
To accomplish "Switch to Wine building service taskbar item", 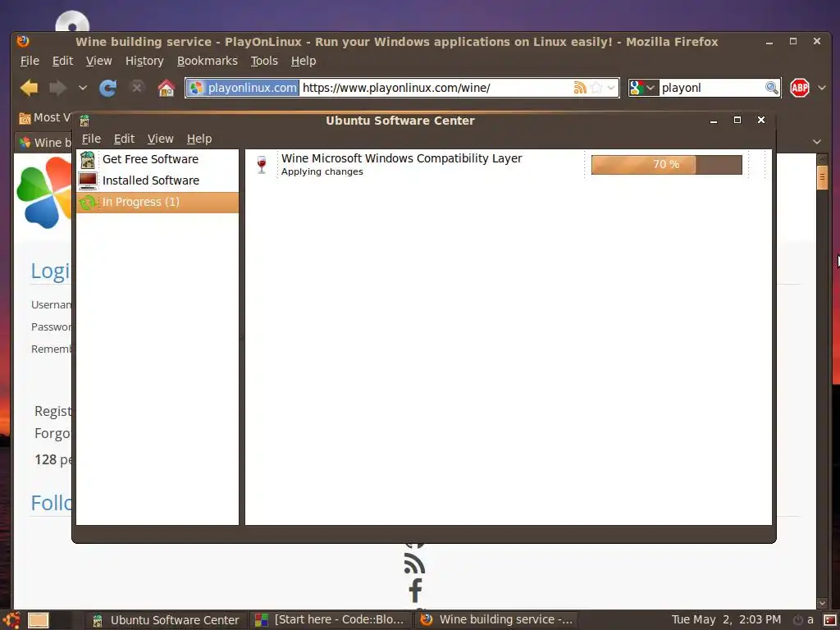I will click(496, 620).
